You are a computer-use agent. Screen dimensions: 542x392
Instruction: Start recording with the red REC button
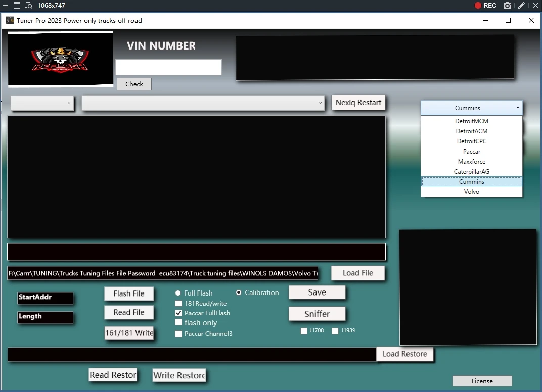point(485,5)
